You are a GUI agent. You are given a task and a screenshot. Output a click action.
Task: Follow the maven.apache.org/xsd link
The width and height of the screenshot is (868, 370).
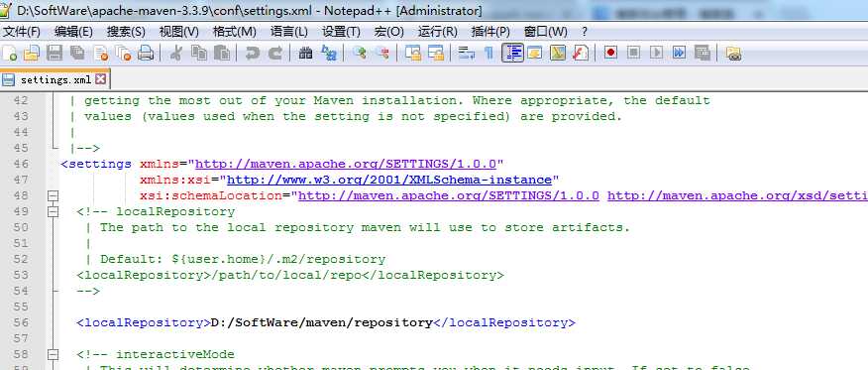[x=737, y=195]
